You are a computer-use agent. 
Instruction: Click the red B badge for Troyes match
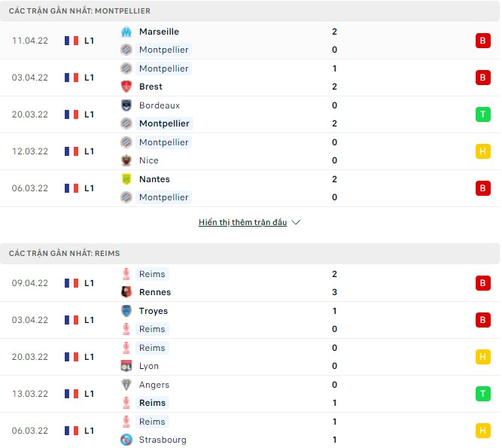click(482, 320)
